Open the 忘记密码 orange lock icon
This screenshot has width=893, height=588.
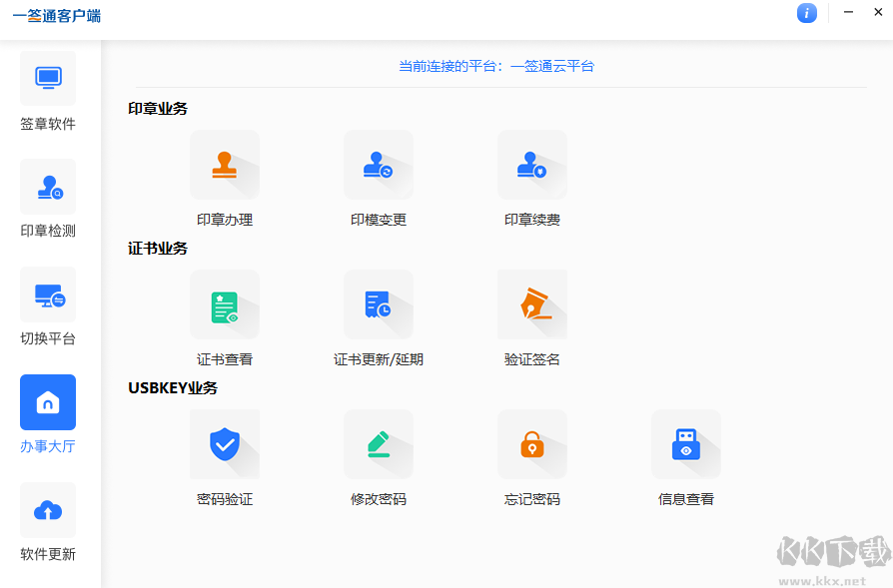532,444
